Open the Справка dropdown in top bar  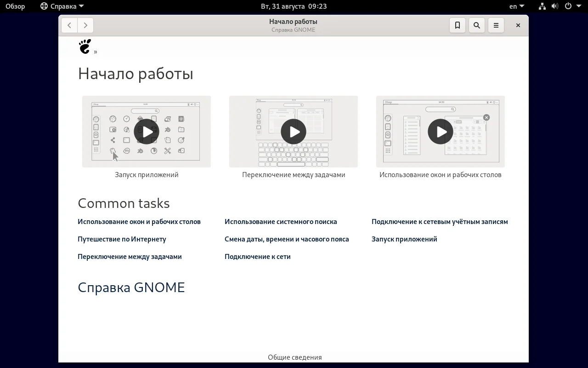tap(62, 6)
